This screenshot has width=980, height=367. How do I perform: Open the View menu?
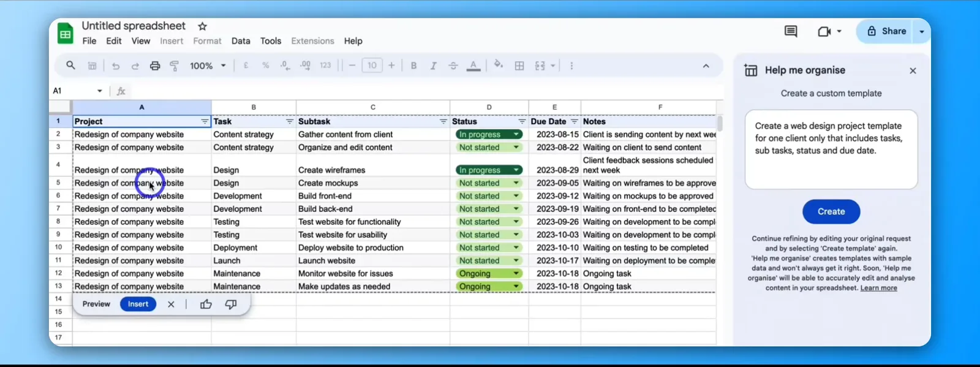point(141,41)
